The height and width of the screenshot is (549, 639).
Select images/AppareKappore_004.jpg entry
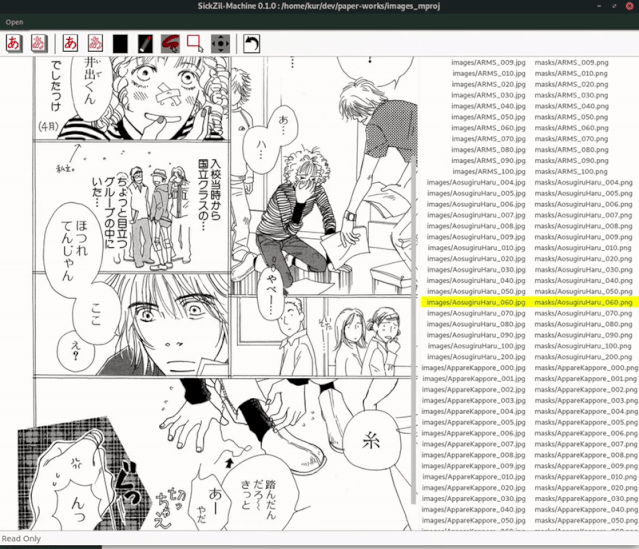(x=474, y=411)
